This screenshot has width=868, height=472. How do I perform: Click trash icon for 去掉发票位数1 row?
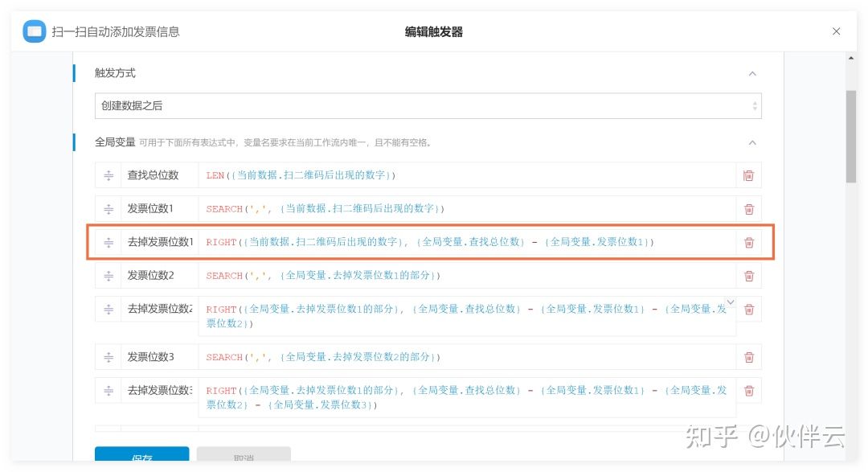coord(748,242)
